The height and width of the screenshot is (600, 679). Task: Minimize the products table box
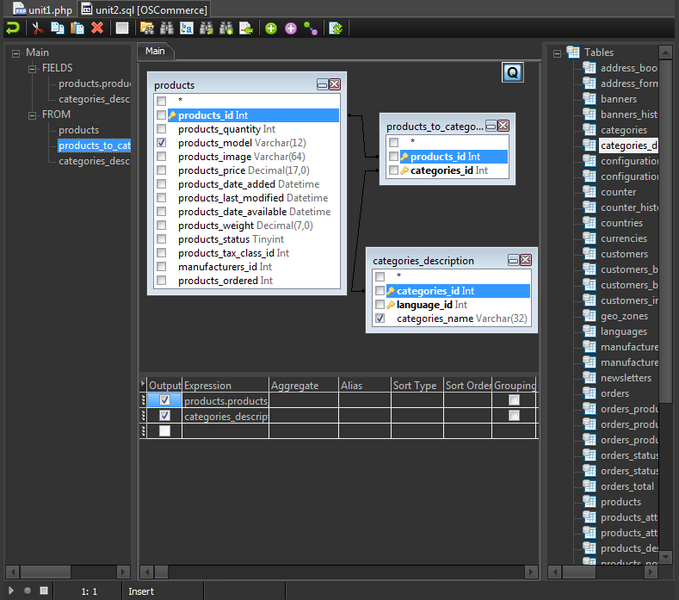pos(322,84)
